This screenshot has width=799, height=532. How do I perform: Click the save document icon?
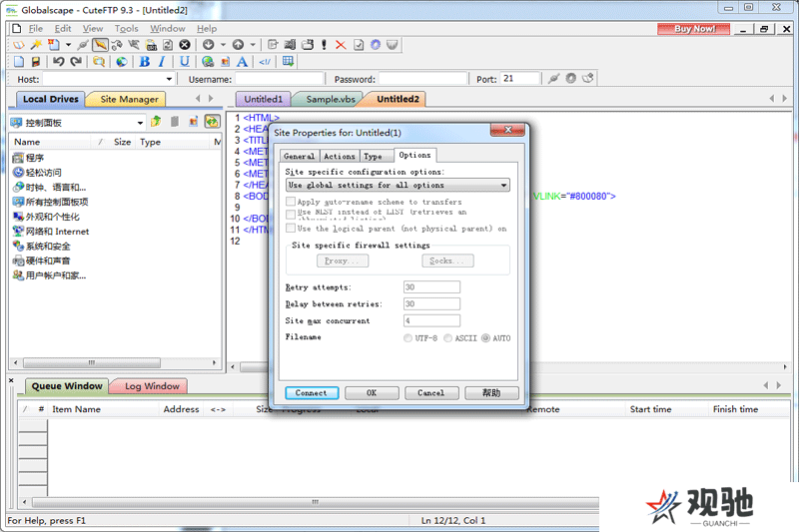pos(36,62)
